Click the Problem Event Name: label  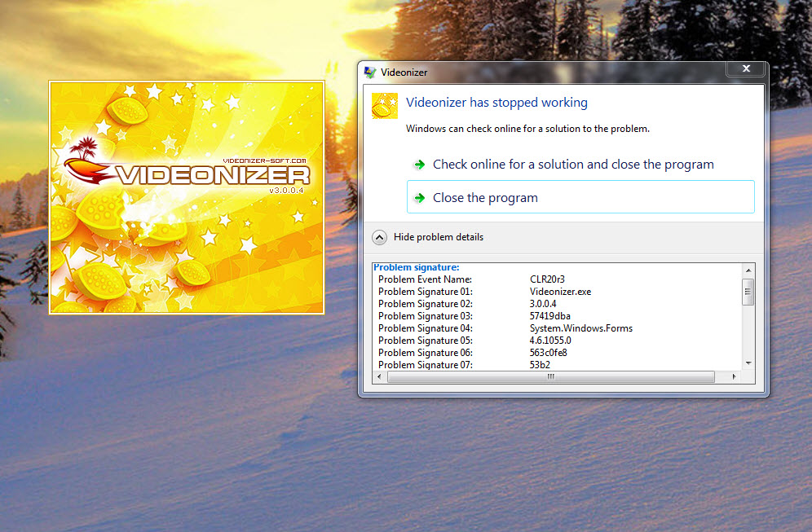pyautogui.click(x=425, y=279)
